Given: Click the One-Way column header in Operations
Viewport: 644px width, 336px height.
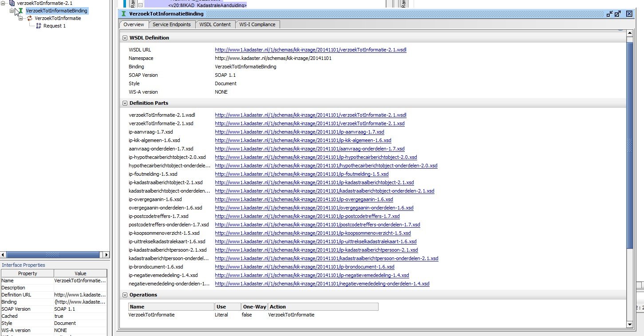Looking at the screenshot, I should click(254, 307).
